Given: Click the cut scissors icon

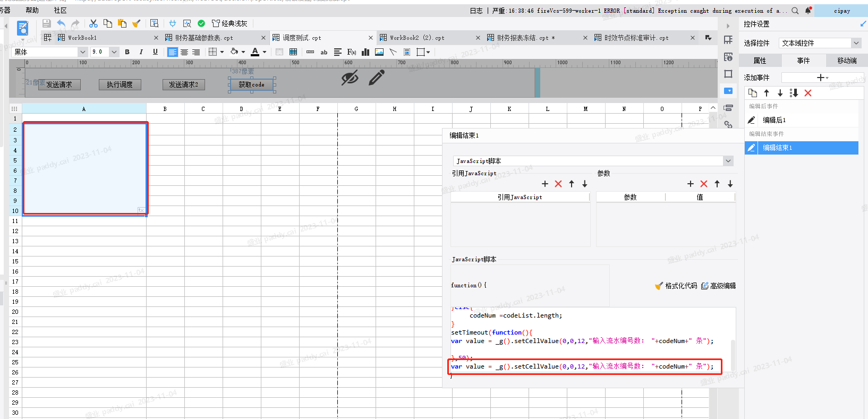Looking at the screenshot, I should tap(93, 23).
